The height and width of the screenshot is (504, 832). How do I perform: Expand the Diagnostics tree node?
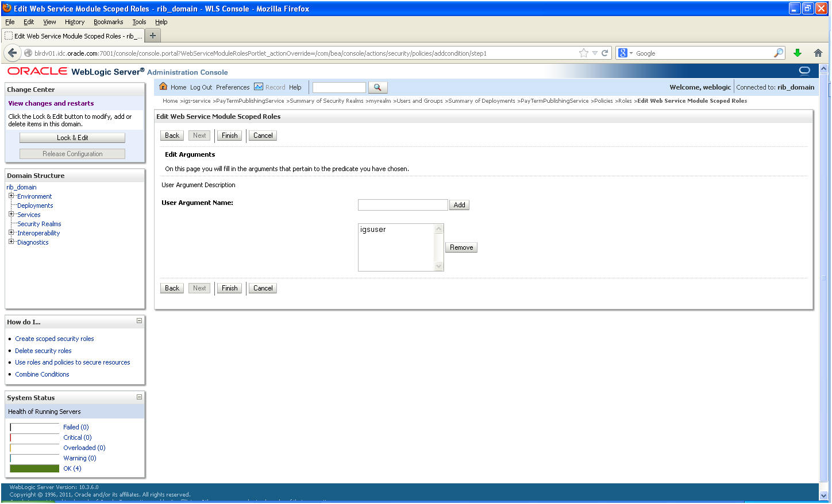click(11, 242)
